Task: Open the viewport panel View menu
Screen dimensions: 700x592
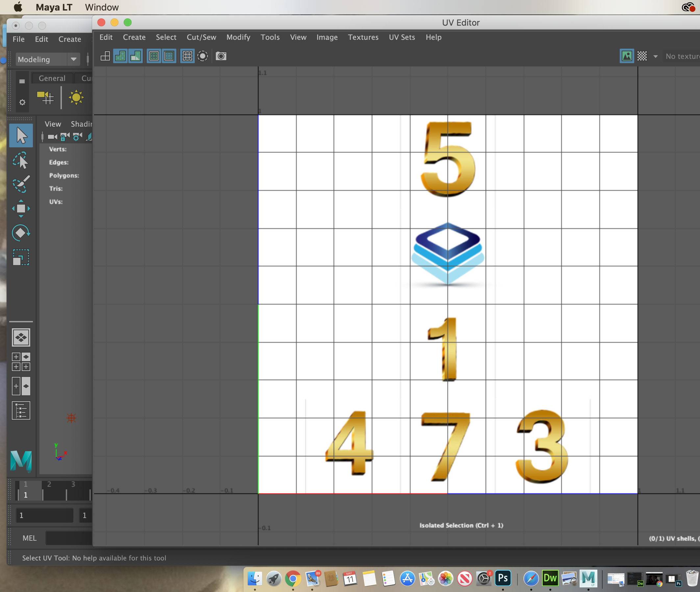Action: click(53, 124)
